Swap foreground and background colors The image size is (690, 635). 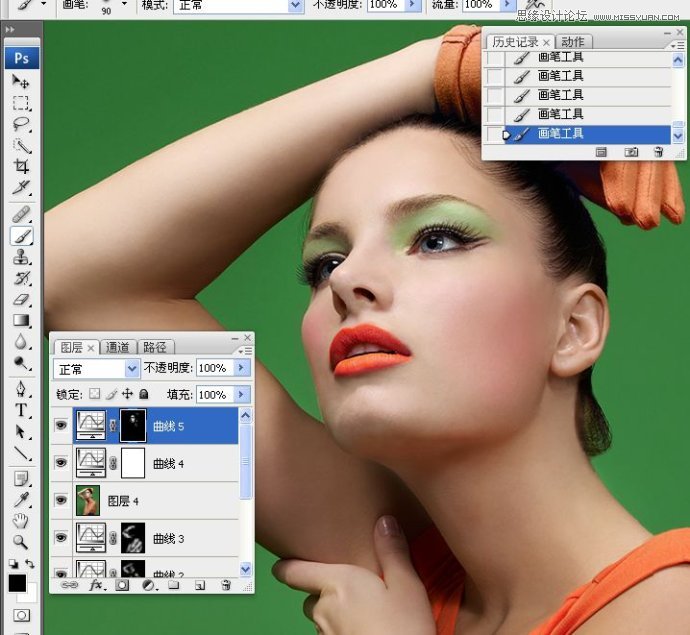tap(29, 563)
